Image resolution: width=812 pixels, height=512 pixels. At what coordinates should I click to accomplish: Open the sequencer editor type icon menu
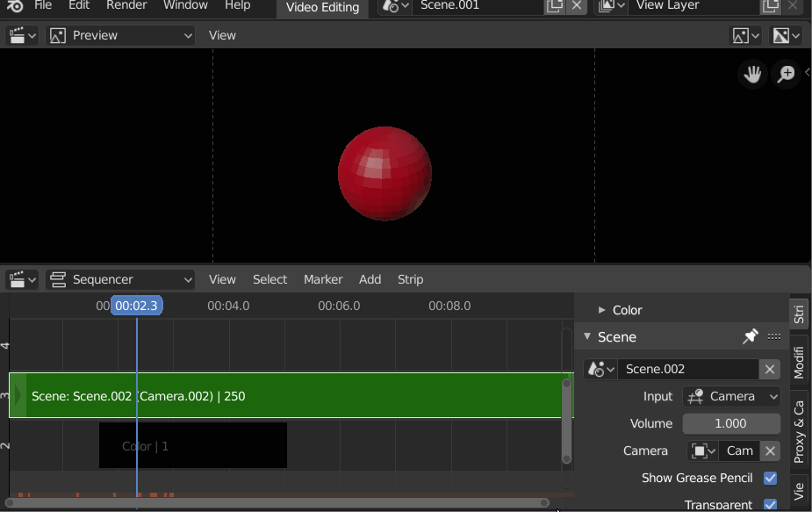click(22, 280)
